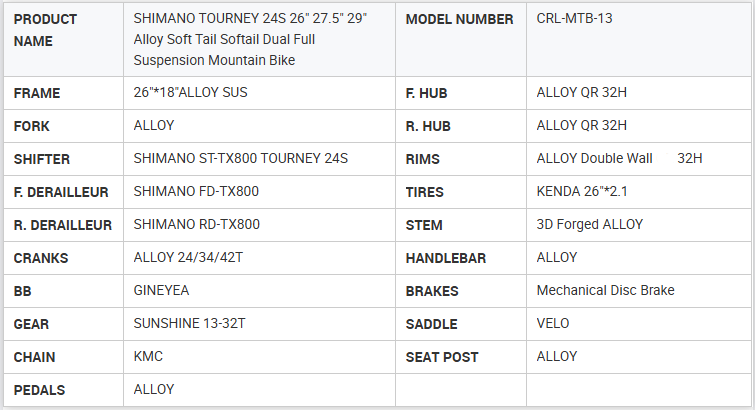Image resolution: width=755 pixels, height=410 pixels.
Task: Select the FRAME row label
Action: (37, 93)
